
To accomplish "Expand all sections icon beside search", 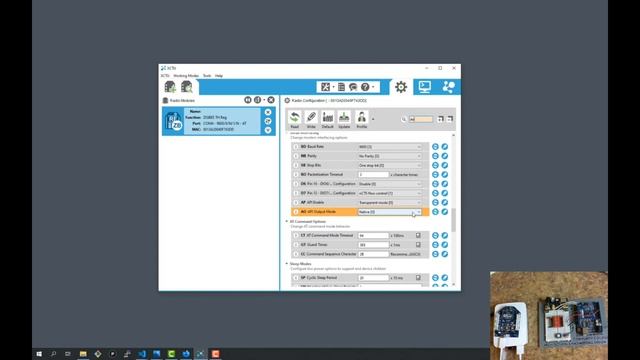I will coord(440,119).
